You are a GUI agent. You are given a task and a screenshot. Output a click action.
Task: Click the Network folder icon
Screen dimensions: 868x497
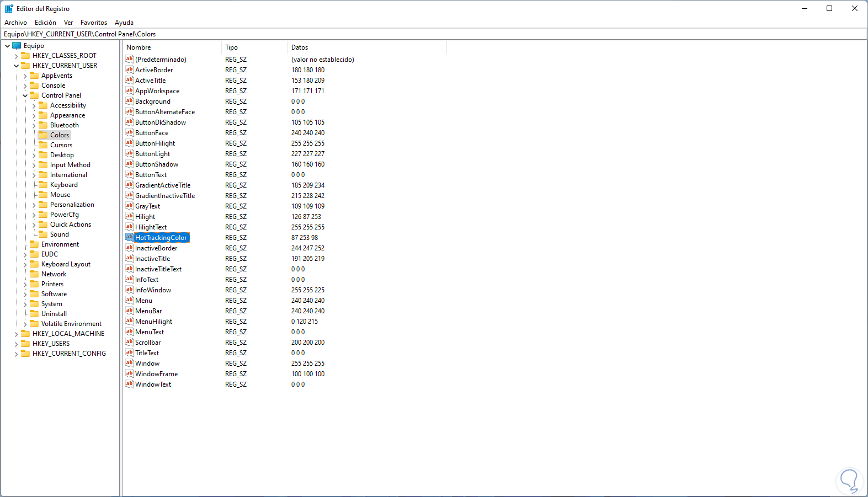tap(34, 274)
